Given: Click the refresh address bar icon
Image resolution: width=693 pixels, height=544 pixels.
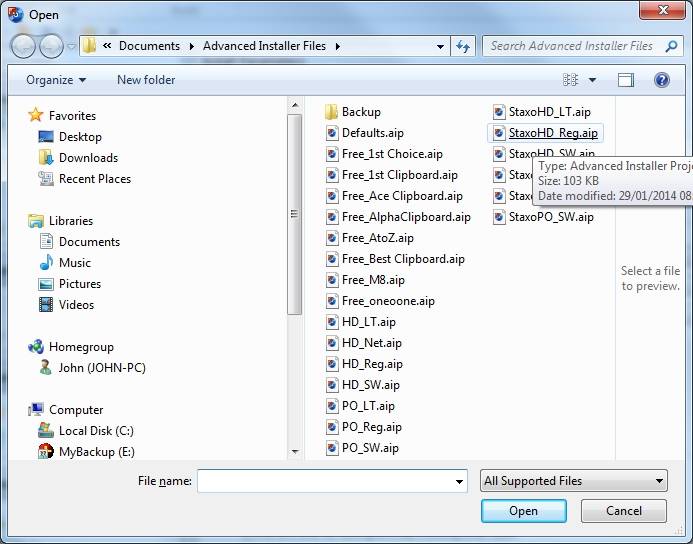Looking at the screenshot, I should click(463, 46).
